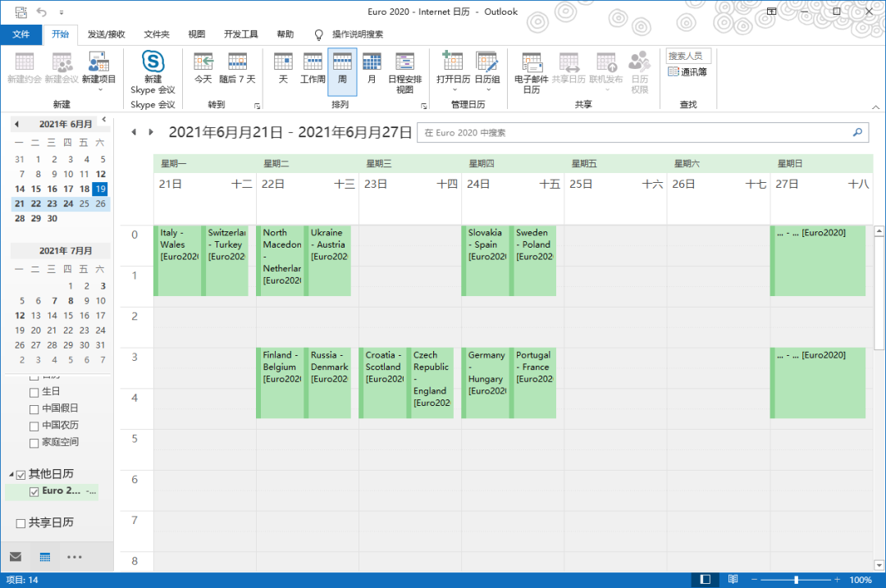The width and height of the screenshot is (886, 588).
Task: Open Go To group dialog launcher
Action: point(257,106)
